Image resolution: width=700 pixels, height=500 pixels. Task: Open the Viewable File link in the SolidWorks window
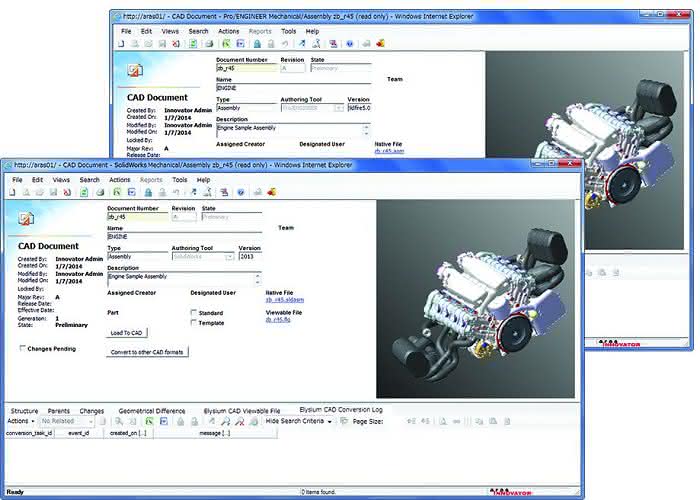coord(278,320)
